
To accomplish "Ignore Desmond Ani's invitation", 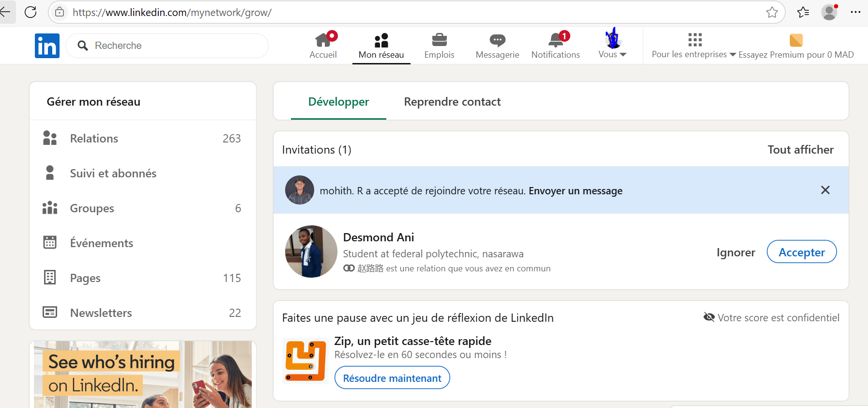I will 736,252.
